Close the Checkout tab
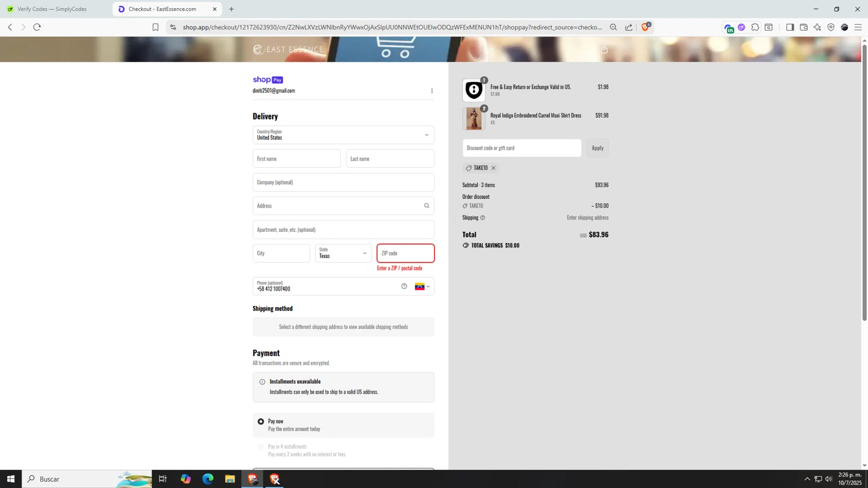The height and width of the screenshot is (488, 868). [215, 9]
